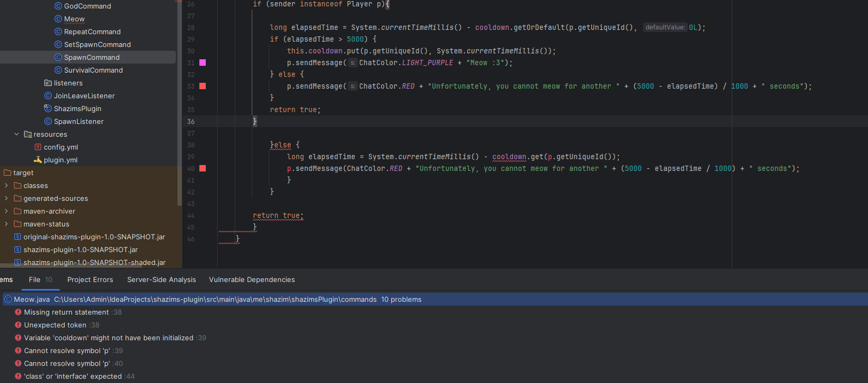
Task: Expand the maven-status folder
Action: click(6, 224)
